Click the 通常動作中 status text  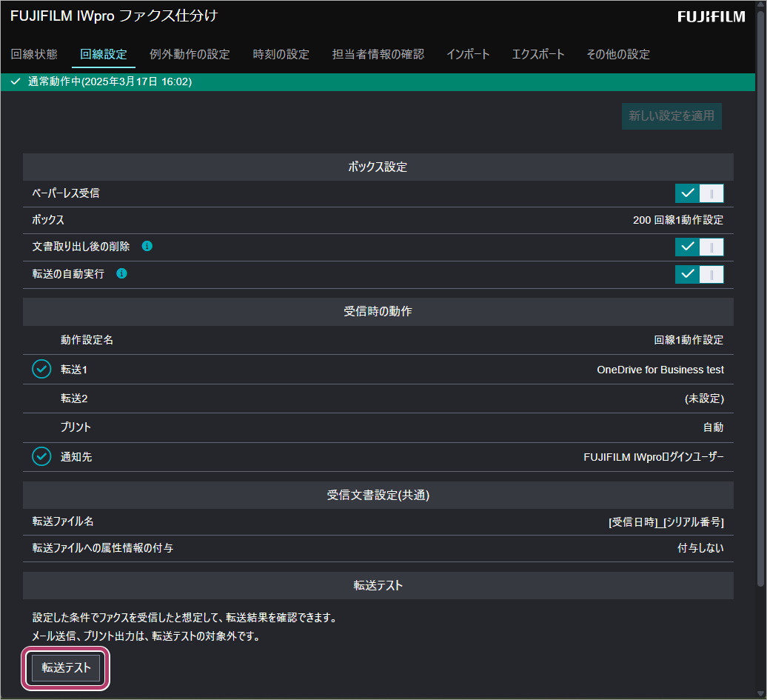point(110,81)
